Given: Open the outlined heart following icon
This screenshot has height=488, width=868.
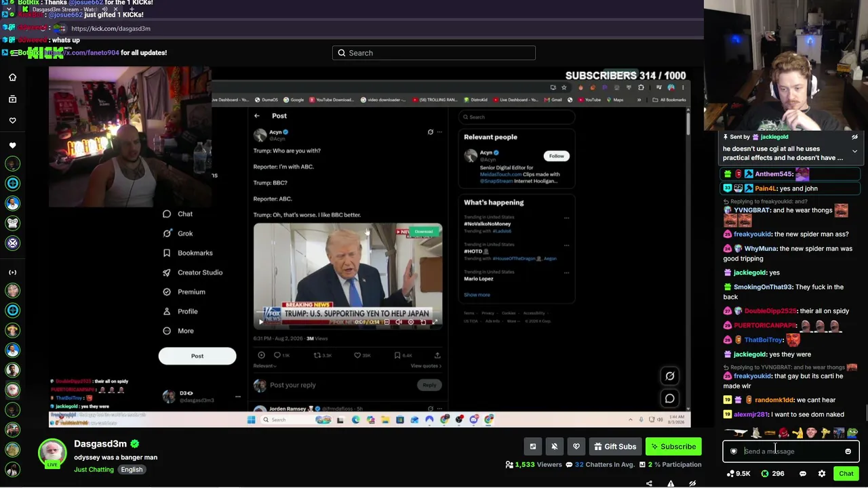Looking at the screenshot, I should point(12,121).
